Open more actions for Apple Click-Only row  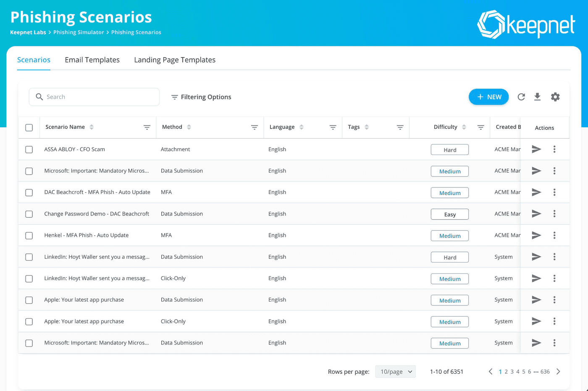click(554, 321)
